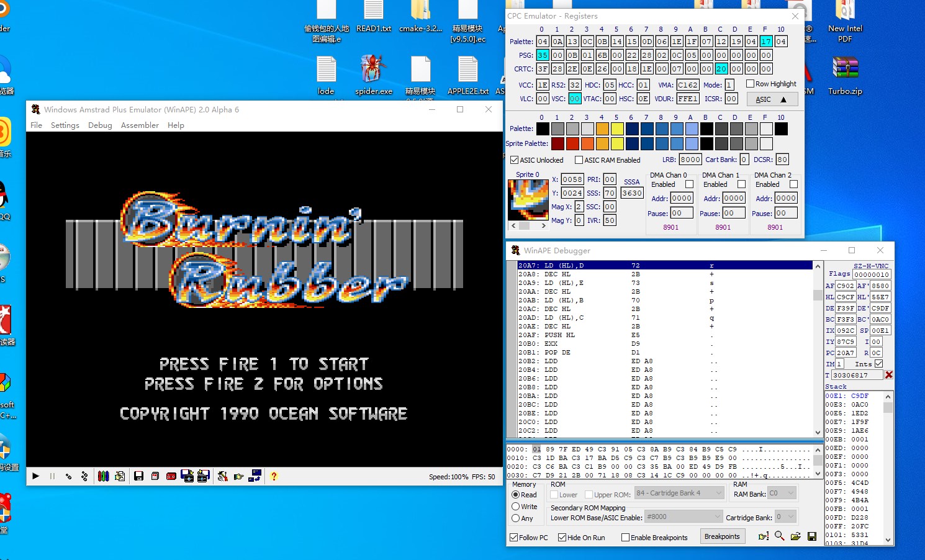925x560 pixels.
Task: Click the sprite preview left scroll arrow
Action: click(x=513, y=226)
